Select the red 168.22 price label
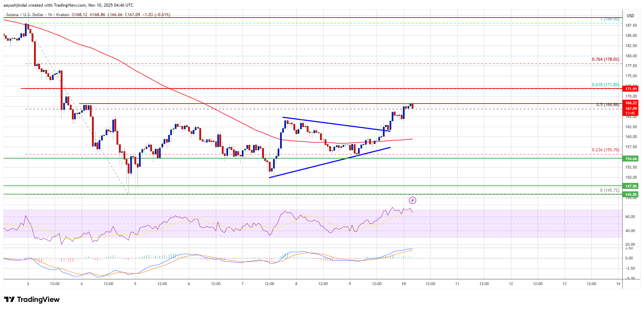The height and width of the screenshot is (310, 644). point(631,103)
